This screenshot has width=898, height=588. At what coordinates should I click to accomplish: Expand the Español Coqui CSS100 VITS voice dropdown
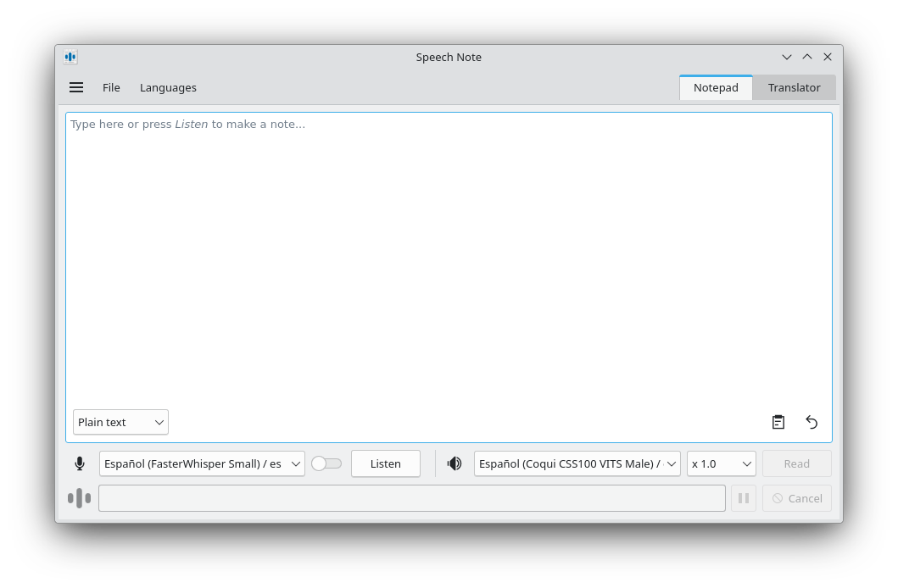[x=577, y=463]
